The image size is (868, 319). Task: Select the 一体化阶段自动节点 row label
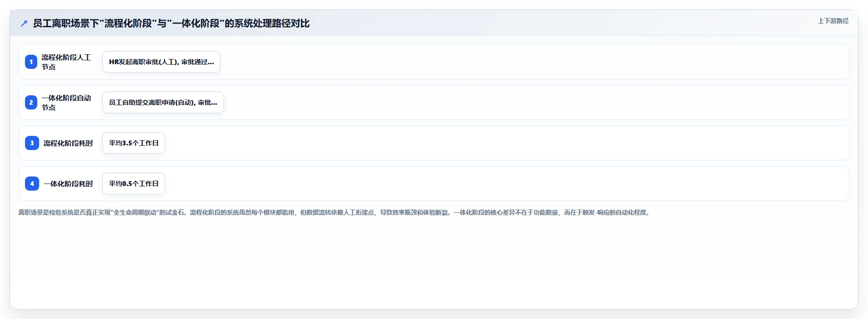(x=66, y=102)
